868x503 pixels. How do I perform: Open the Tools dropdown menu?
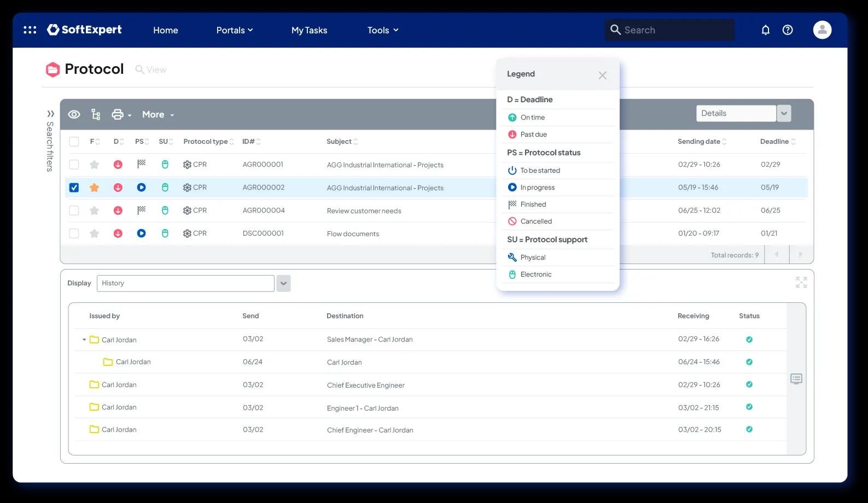[383, 30]
